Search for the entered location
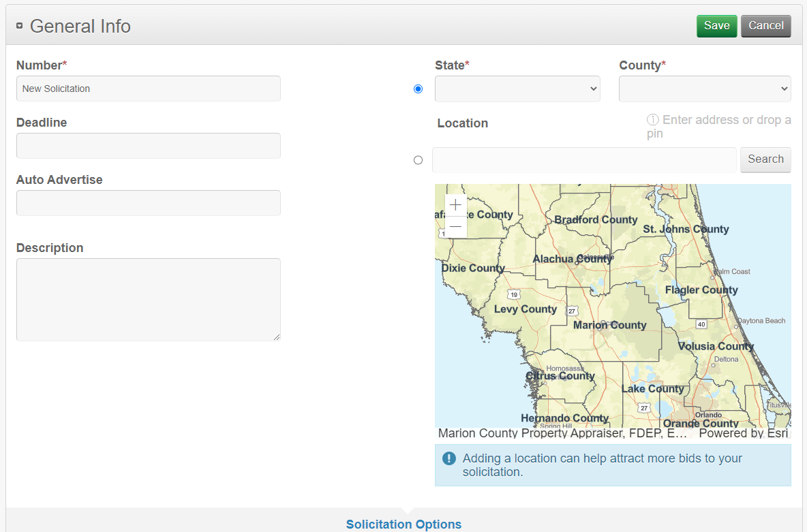 point(765,159)
